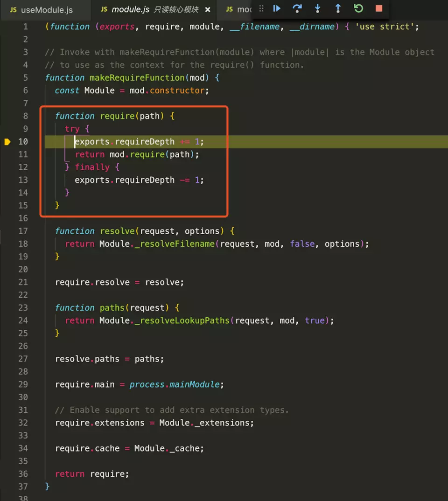The width and height of the screenshot is (448, 501).
Task: Click the Continue debug button
Action: (277, 8)
